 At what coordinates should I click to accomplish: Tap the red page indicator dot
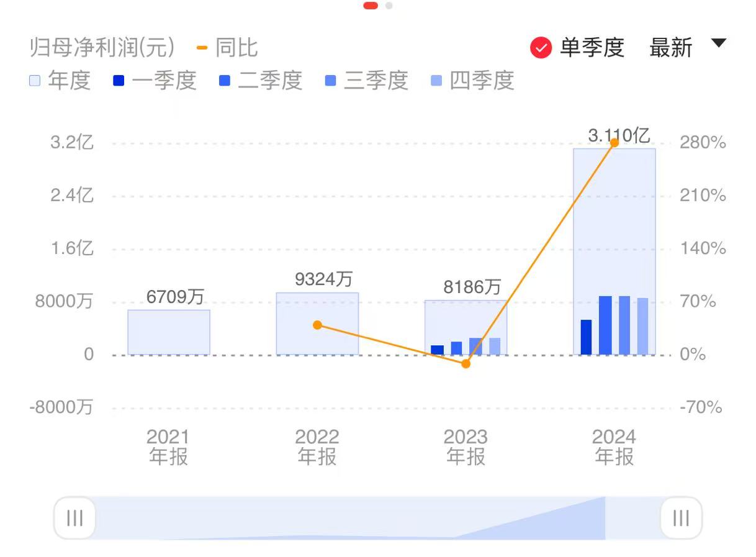point(371,6)
